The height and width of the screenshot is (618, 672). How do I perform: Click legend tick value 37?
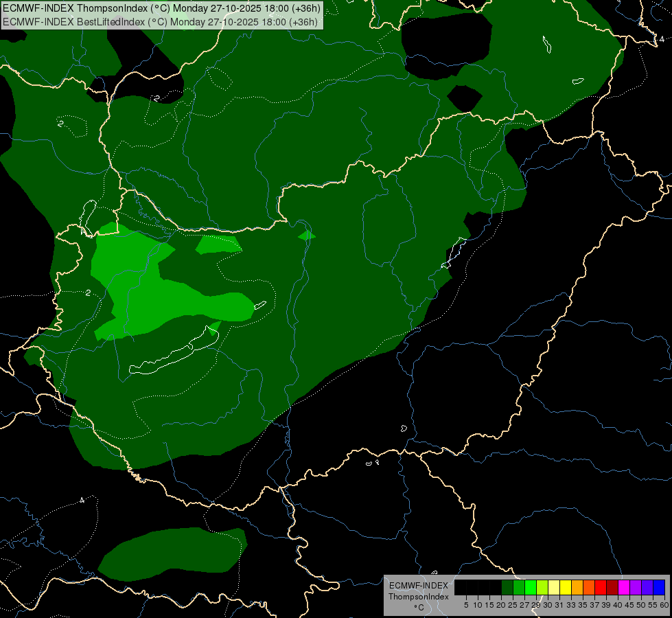point(595,605)
